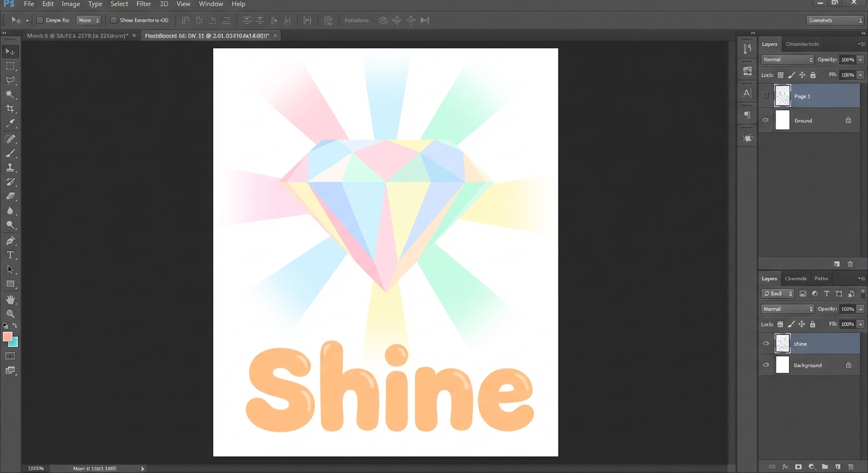
Task: Select the Hand tool
Action: click(x=10, y=299)
